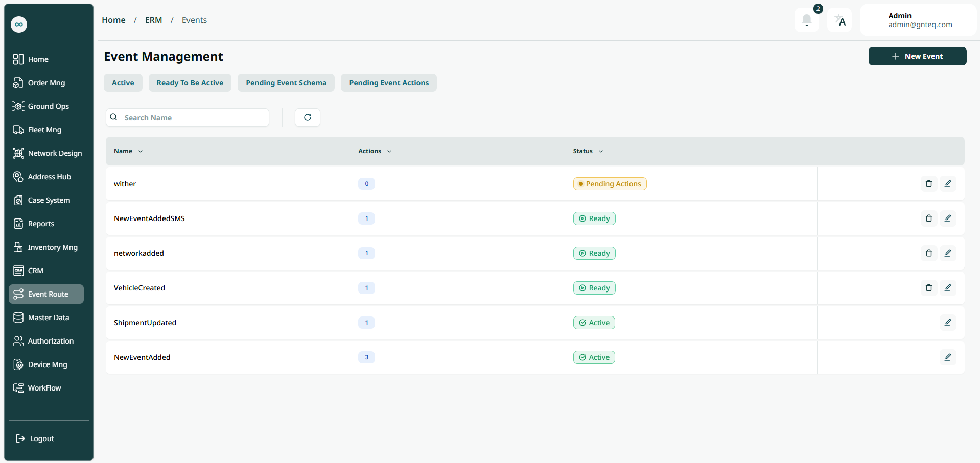Click the Ready badge for networkadded

[594, 253]
